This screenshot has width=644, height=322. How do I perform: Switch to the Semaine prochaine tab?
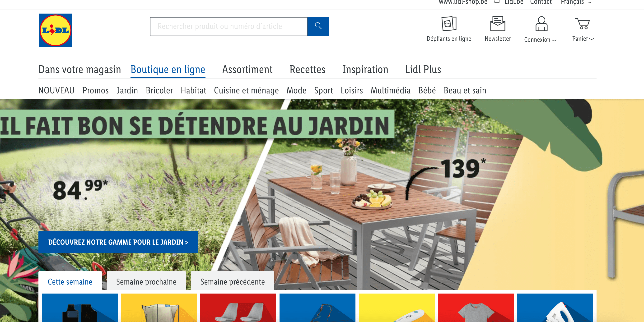[x=146, y=281]
